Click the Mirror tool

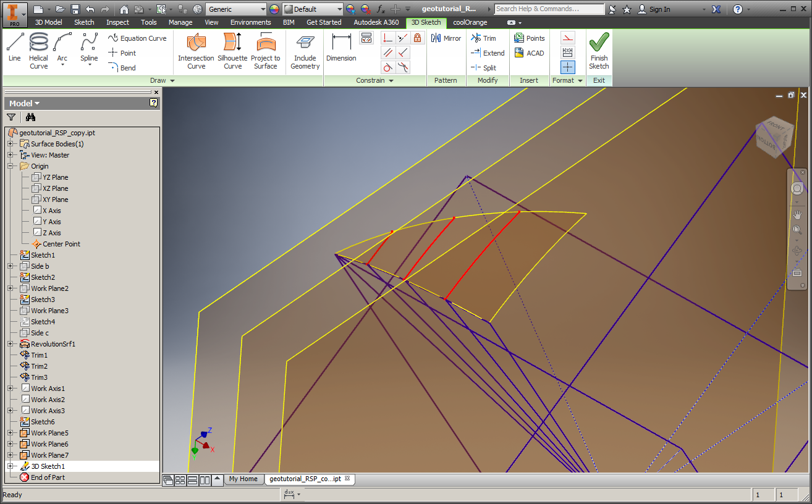[x=446, y=38]
